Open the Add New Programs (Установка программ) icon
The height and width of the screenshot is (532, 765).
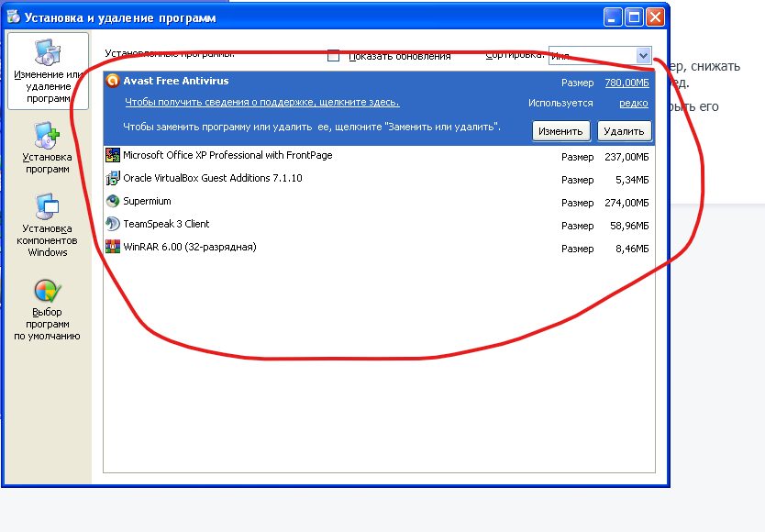coord(47,135)
